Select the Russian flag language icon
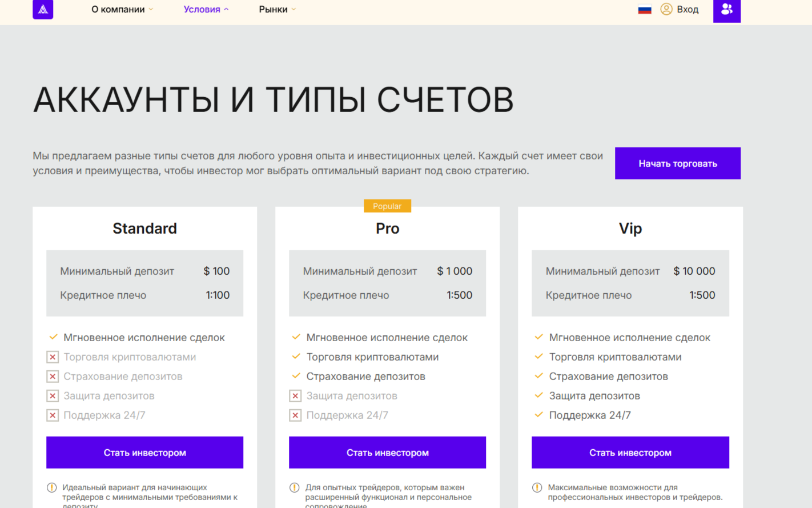This screenshot has width=812, height=508. 645,9
